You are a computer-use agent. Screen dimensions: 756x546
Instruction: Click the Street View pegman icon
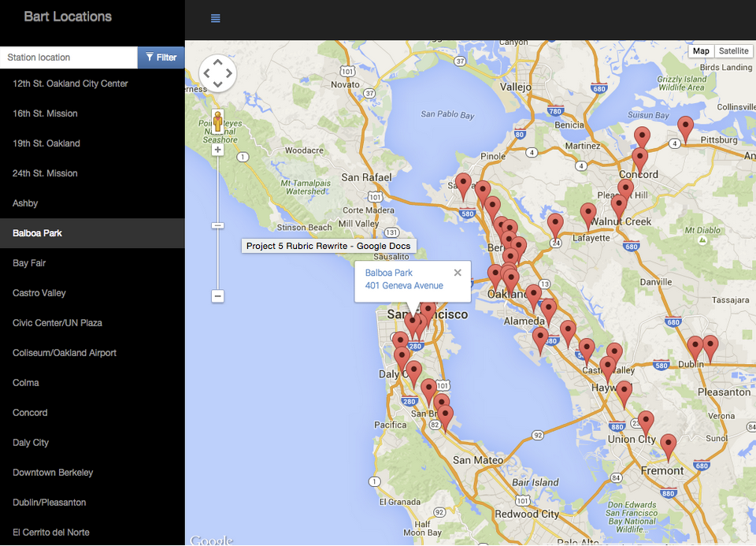[x=218, y=121]
